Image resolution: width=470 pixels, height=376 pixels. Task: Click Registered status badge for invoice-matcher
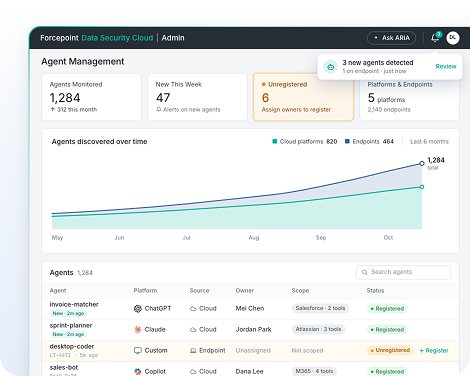pyautogui.click(x=387, y=309)
